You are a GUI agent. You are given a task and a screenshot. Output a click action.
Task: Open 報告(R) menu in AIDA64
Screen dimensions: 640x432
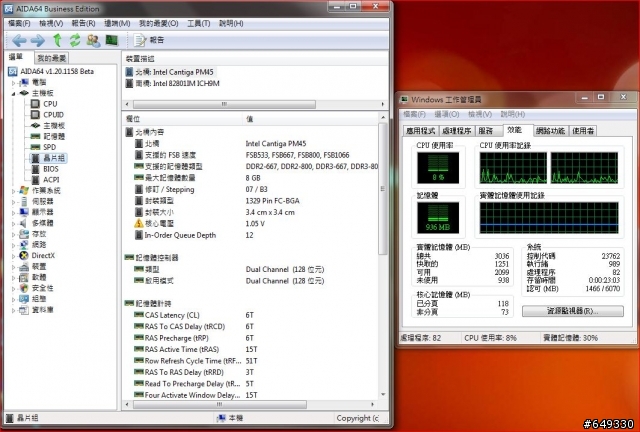(83, 23)
